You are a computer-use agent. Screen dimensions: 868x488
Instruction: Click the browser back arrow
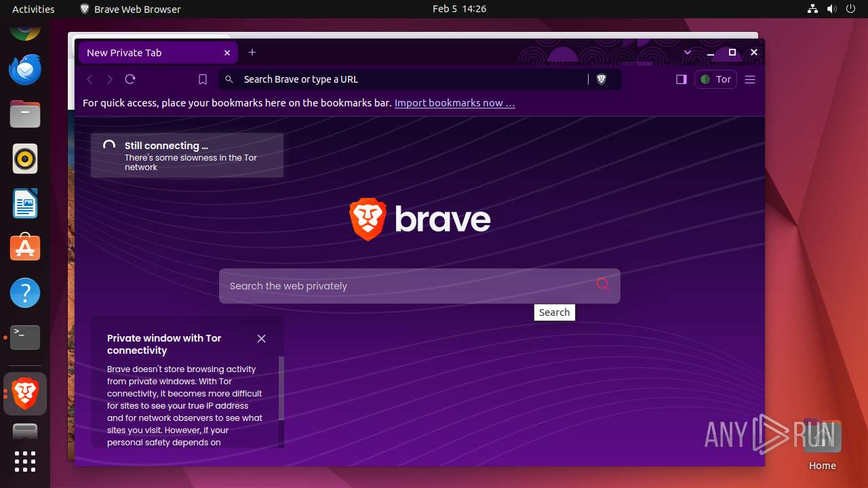tap(90, 79)
